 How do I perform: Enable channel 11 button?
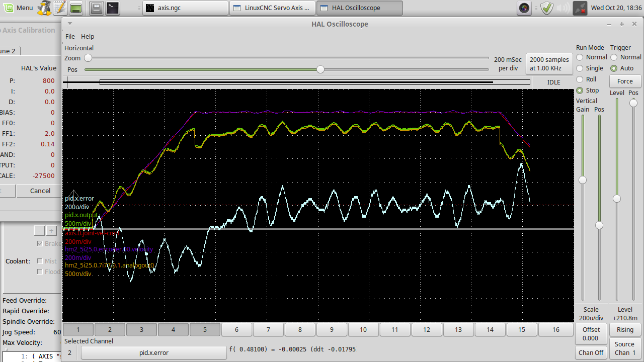coord(395,330)
